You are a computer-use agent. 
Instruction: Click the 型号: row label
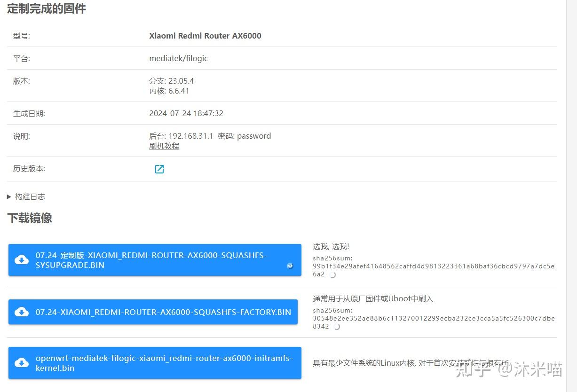point(22,36)
